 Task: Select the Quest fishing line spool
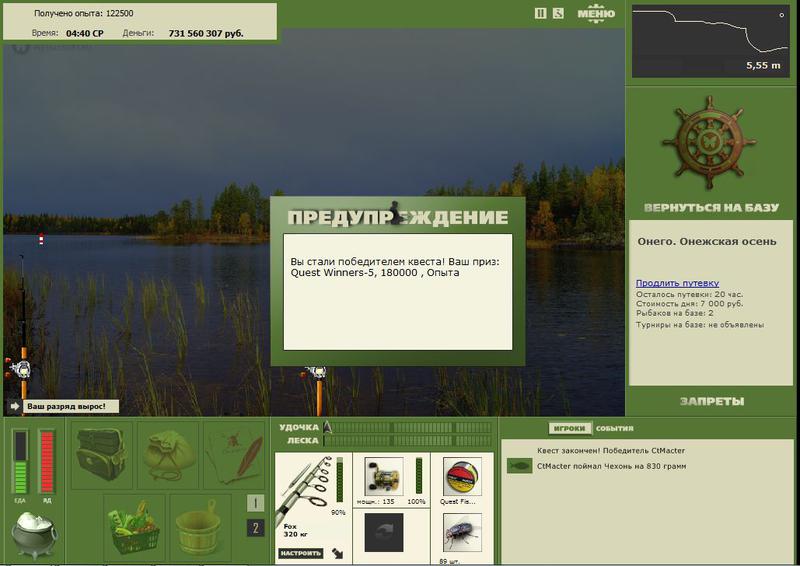click(462, 477)
